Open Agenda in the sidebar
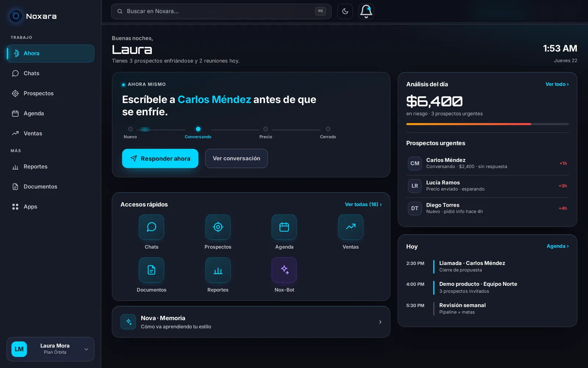 click(50, 113)
